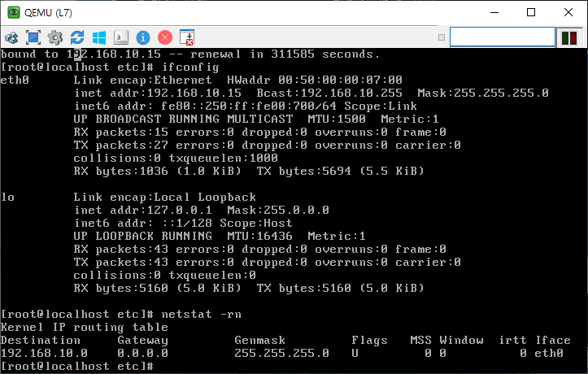The width and height of the screenshot is (588, 374).
Task: Click 'Mask:255.0.0.0' text
Action: [278, 211]
